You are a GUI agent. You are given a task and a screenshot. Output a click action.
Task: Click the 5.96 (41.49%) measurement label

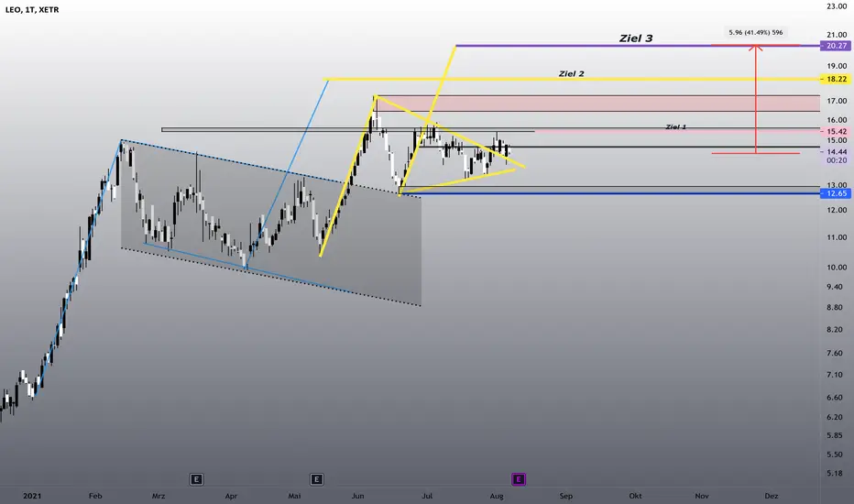click(755, 33)
